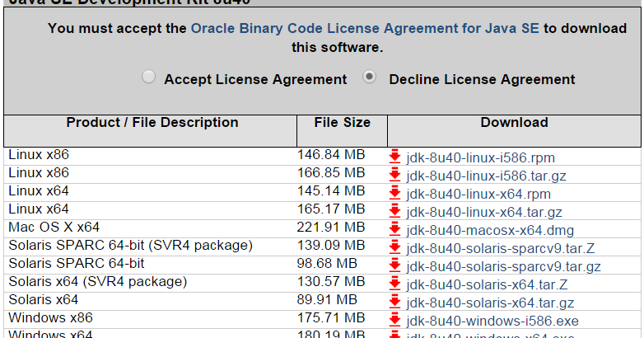The image size is (644, 338).
Task: Click the File Size column header
Action: click(342, 123)
